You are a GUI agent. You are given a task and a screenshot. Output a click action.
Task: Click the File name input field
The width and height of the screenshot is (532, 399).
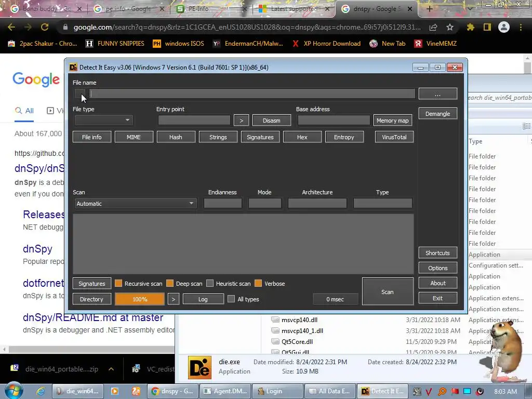click(252, 94)
